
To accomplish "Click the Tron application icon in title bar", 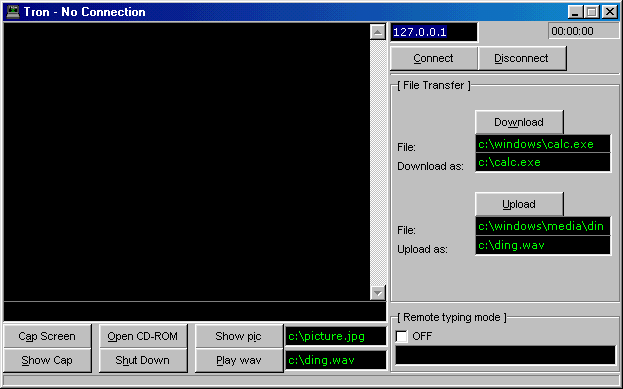I will [x=13, y=12].
